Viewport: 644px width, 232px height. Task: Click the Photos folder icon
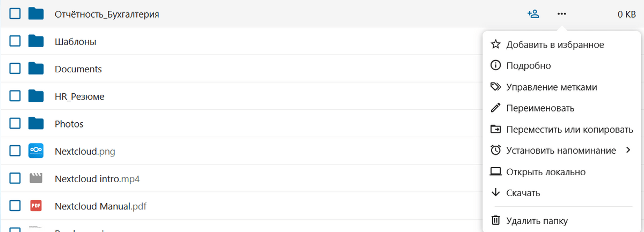[x=35, y=124]
